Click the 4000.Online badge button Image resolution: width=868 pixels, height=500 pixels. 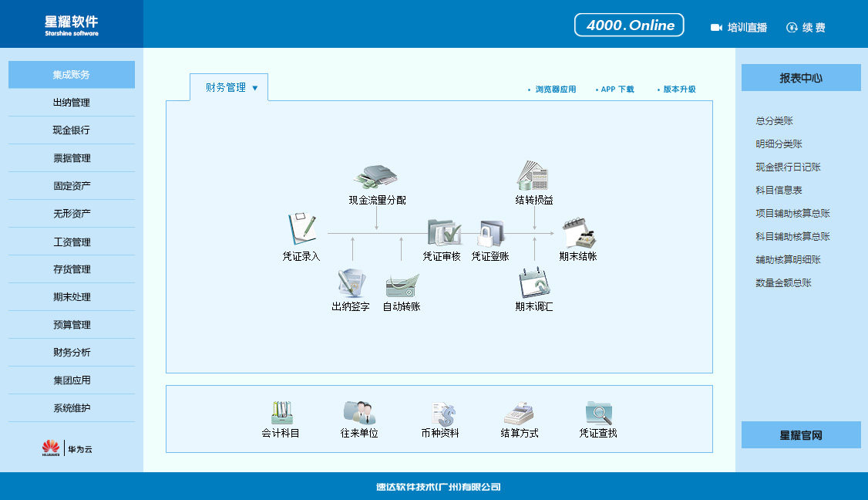629,25
